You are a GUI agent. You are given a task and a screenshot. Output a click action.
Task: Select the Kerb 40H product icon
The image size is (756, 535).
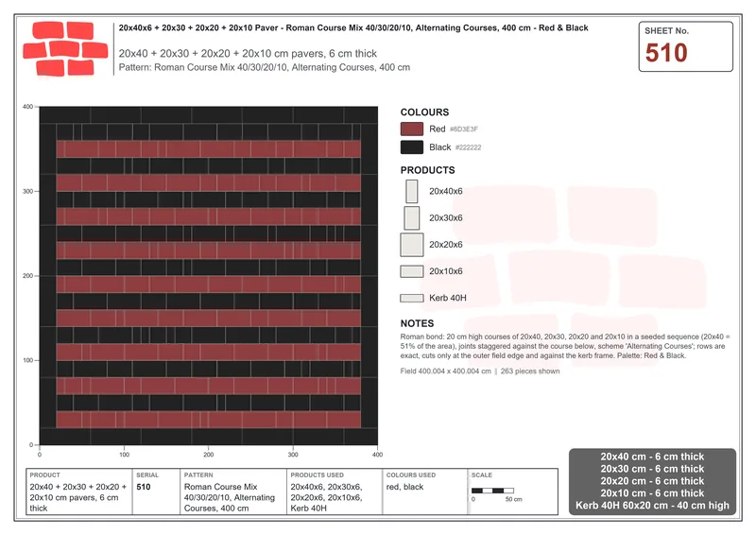(412, 298)
